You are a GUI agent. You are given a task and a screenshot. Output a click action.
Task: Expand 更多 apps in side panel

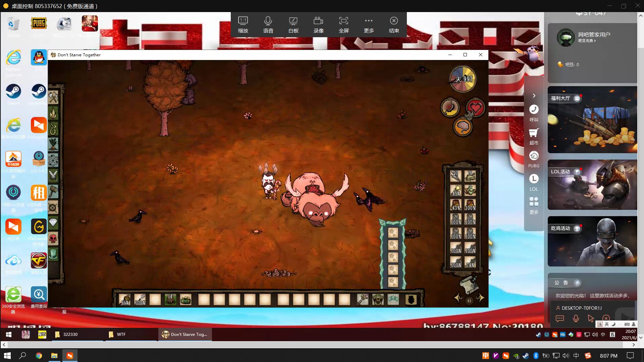534,206
